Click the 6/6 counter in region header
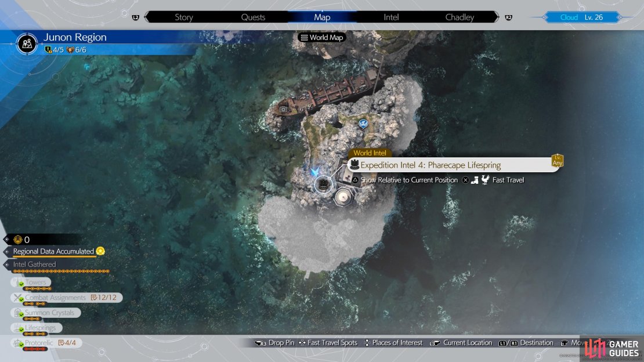644x362 pixels. tap(77, 50)
